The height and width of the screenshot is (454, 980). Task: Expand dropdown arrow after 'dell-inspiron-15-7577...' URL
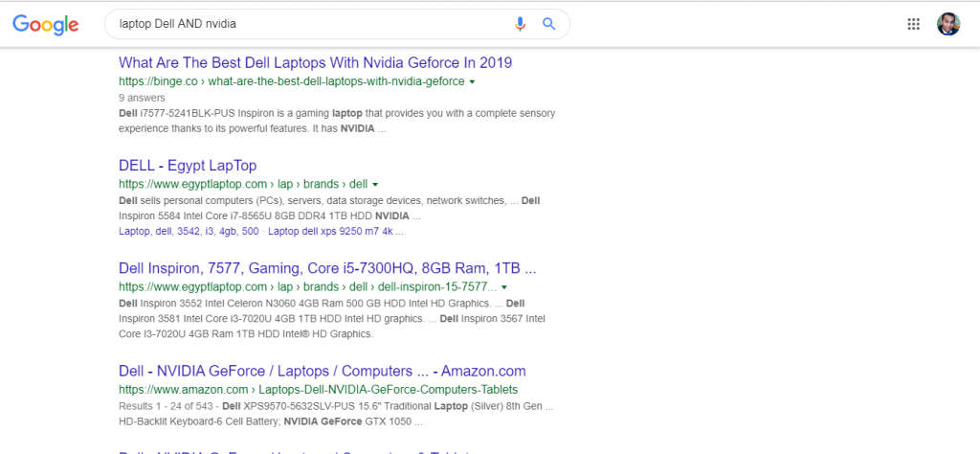(504, 287)
